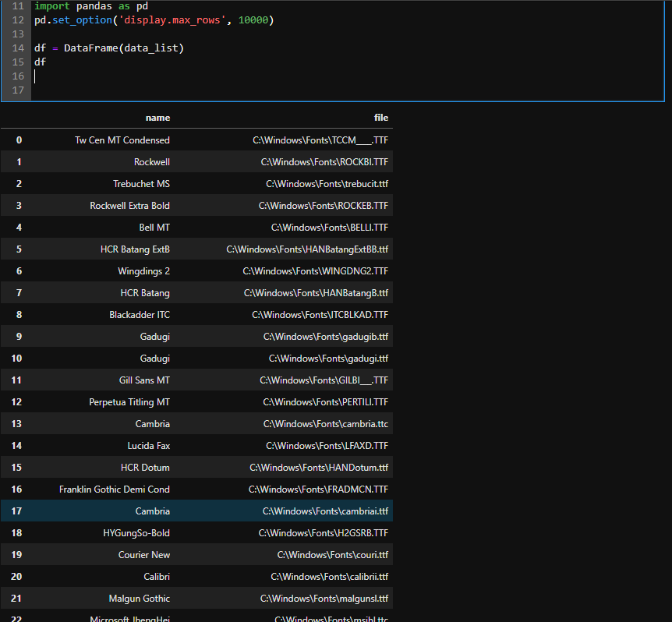Select path malgunsl.ttf cell
The width and height of the screenshot is (672, 622).
click(x=324, y=599)
